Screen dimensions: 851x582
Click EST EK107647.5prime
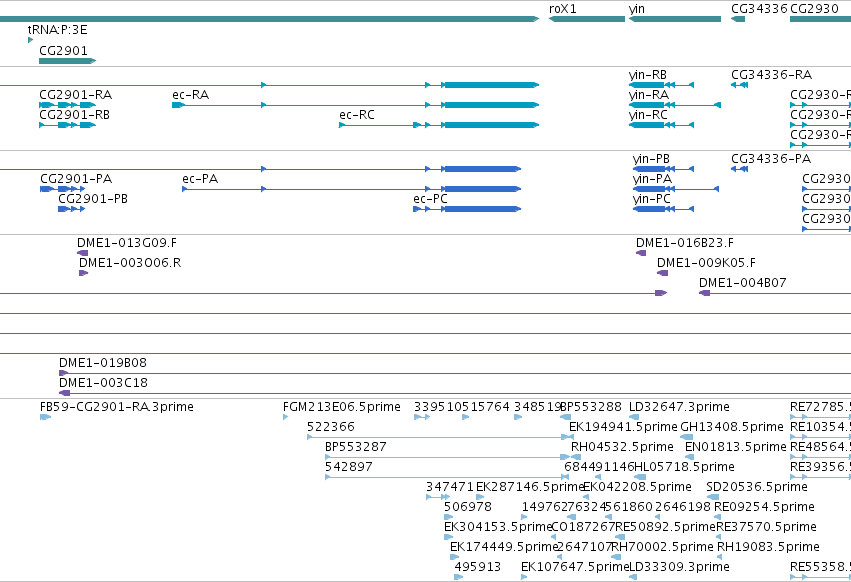point(524,577)
